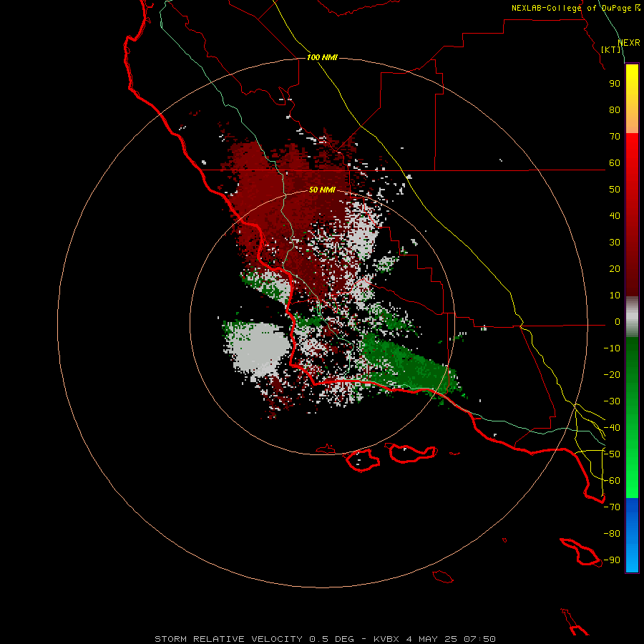The image size is (644, 644).
Task: Select the -10 value on velocity scale
Action: [612, 348]
